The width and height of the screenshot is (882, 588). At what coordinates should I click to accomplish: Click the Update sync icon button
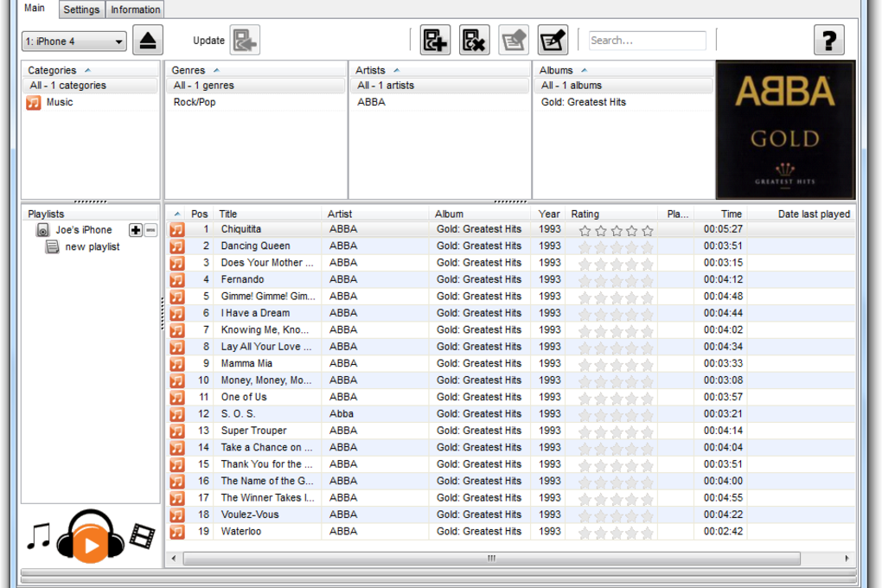point(245,41)
